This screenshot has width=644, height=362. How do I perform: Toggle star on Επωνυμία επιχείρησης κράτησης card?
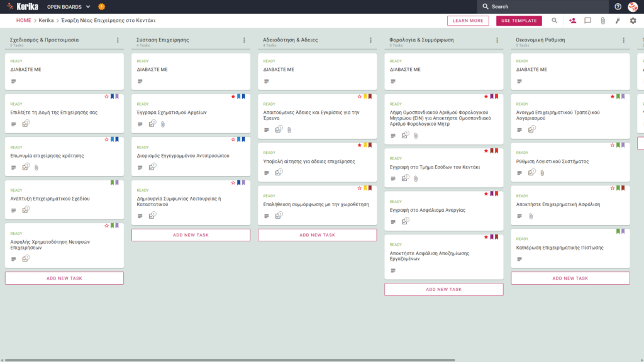pyautogui.click(x=106, y=140)
